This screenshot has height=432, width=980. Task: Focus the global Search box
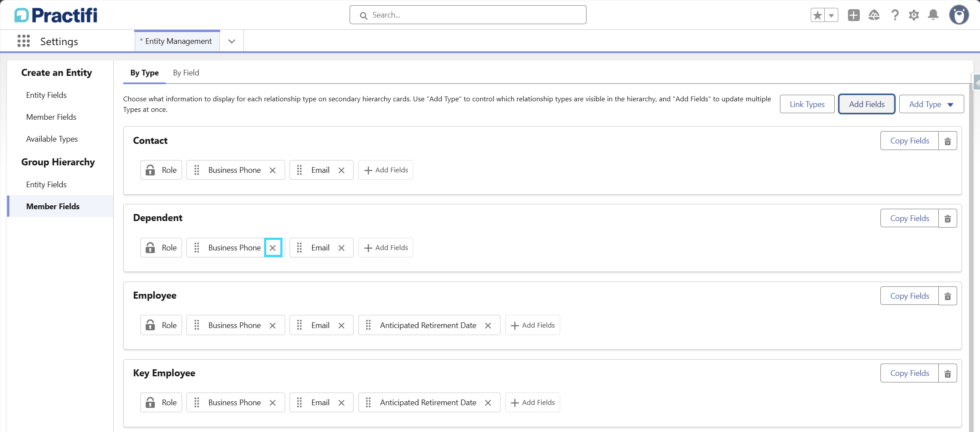(x=468, y=15)
